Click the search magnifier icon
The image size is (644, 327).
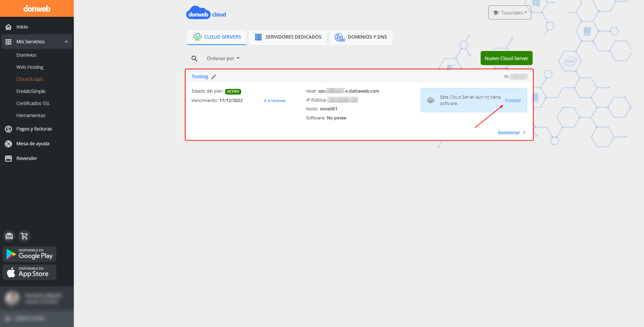(x=194, y=58)
